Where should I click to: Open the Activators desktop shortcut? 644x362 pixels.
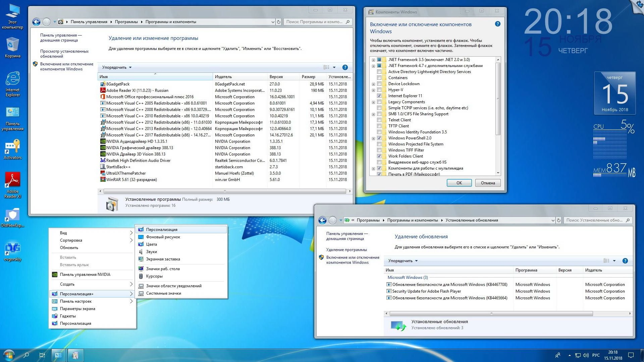[x=12, y=149]
